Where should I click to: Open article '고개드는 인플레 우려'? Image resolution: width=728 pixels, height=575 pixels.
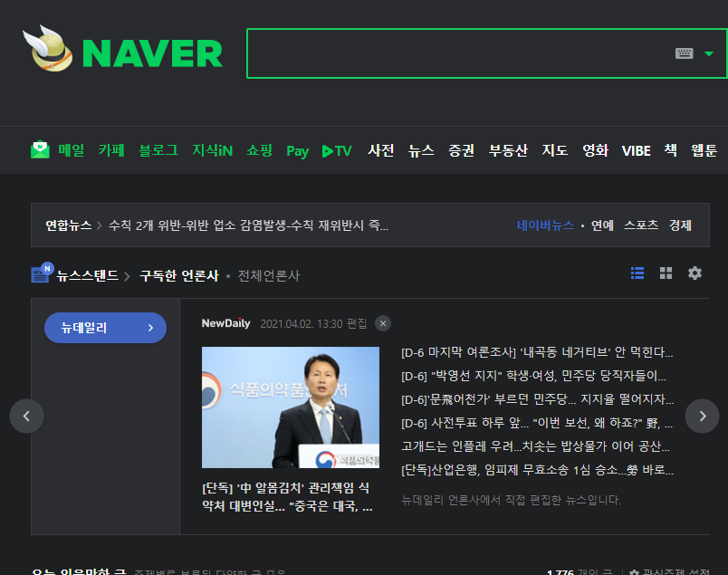[536, 446]
